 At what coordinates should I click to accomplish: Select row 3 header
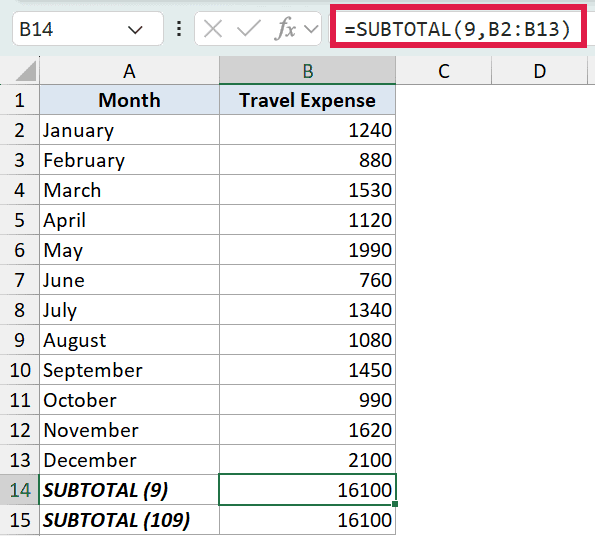20,160
